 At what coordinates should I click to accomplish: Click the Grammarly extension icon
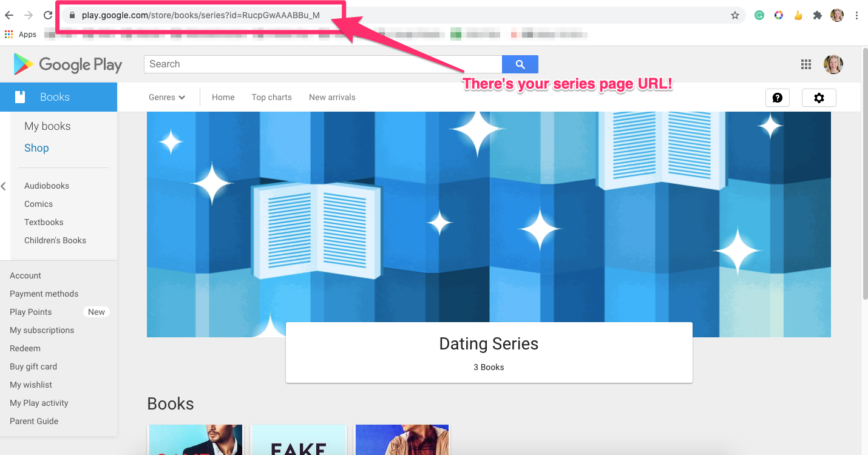(759, 16)
